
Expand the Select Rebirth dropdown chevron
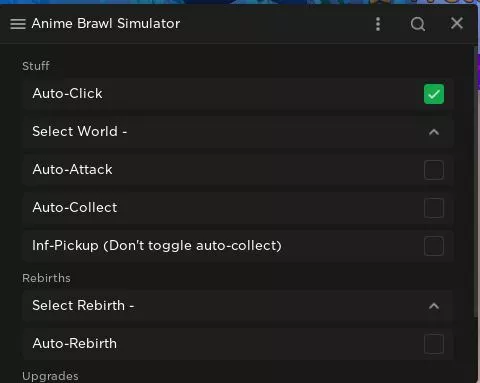tap(434, 306)
